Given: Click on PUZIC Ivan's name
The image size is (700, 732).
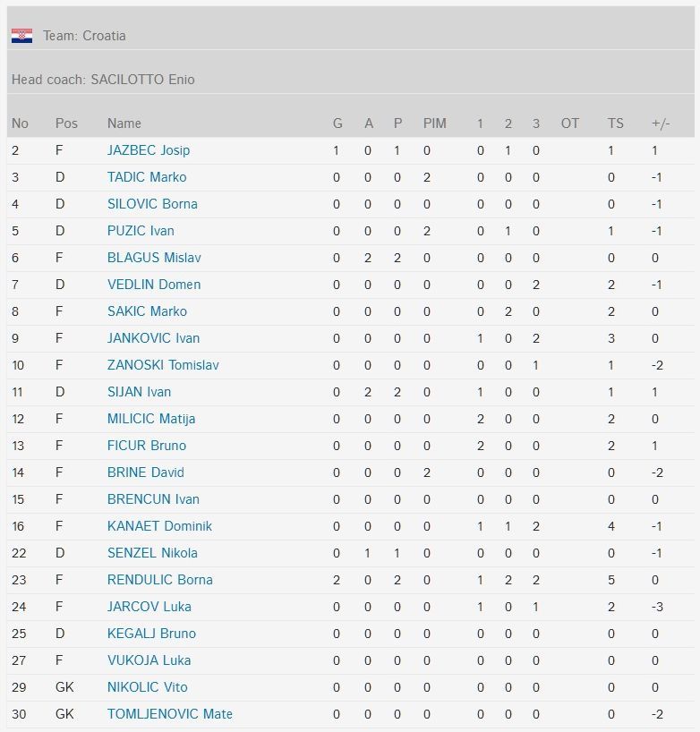Looking at the screenshot, I should pos(141,231).
